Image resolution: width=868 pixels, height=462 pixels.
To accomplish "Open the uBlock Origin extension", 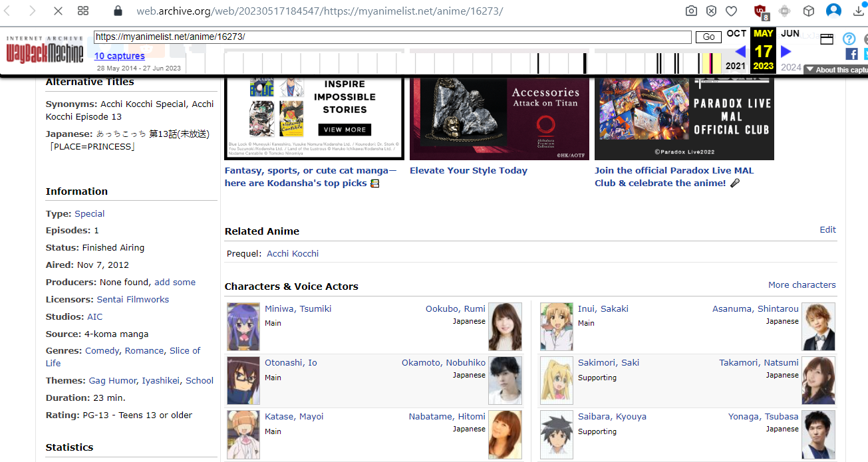I will click(x=762, y=11).
